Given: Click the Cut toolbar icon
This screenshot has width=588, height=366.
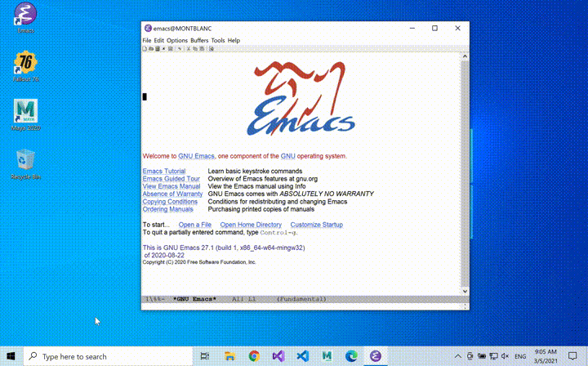Looking at the screenshot, I should tap(188, 49).
